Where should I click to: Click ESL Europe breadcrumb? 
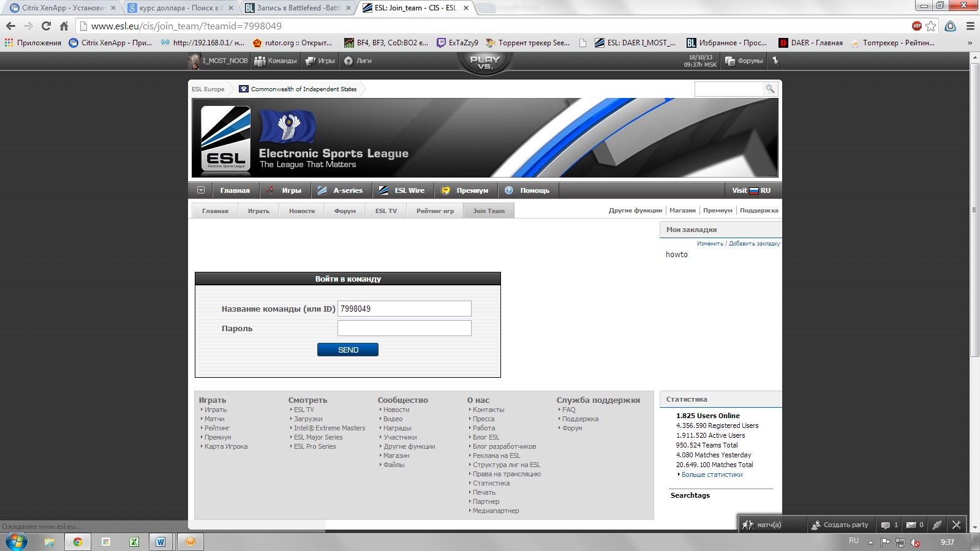(208, 89)
